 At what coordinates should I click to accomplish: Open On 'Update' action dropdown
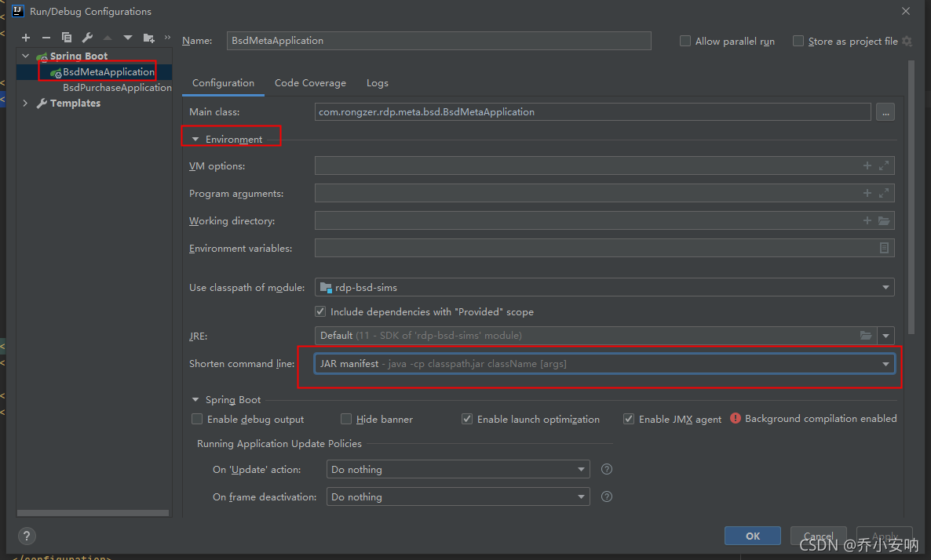pos(458,469)
